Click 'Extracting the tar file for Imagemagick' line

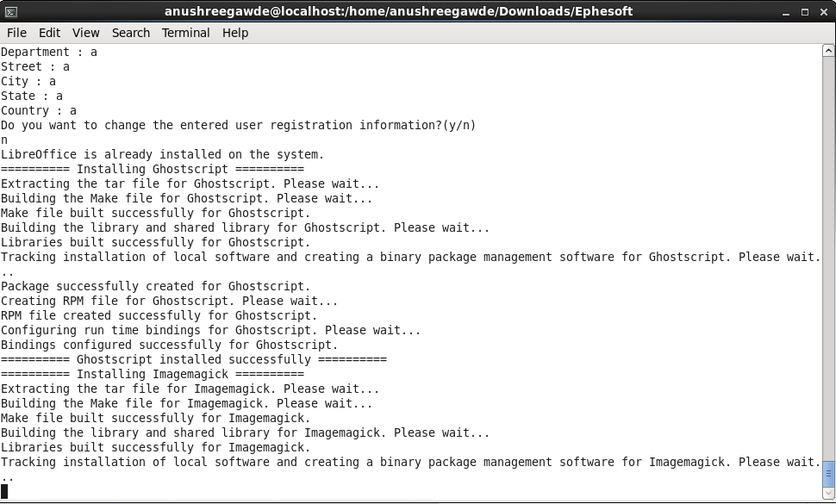tap(190, 389)
